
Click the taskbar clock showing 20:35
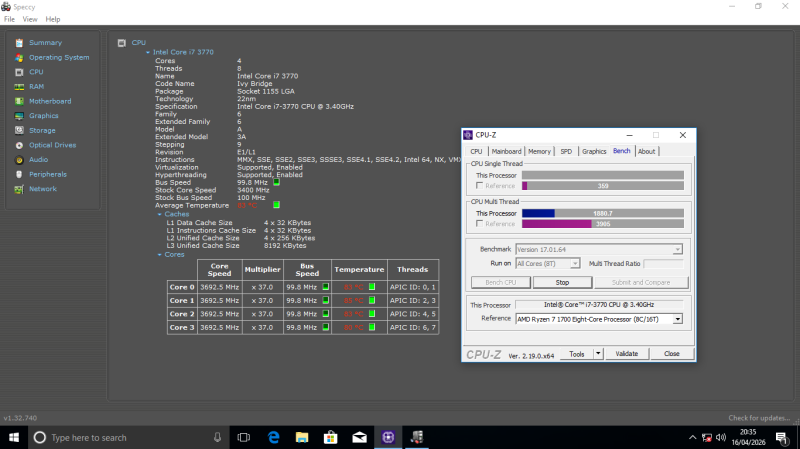748,437
